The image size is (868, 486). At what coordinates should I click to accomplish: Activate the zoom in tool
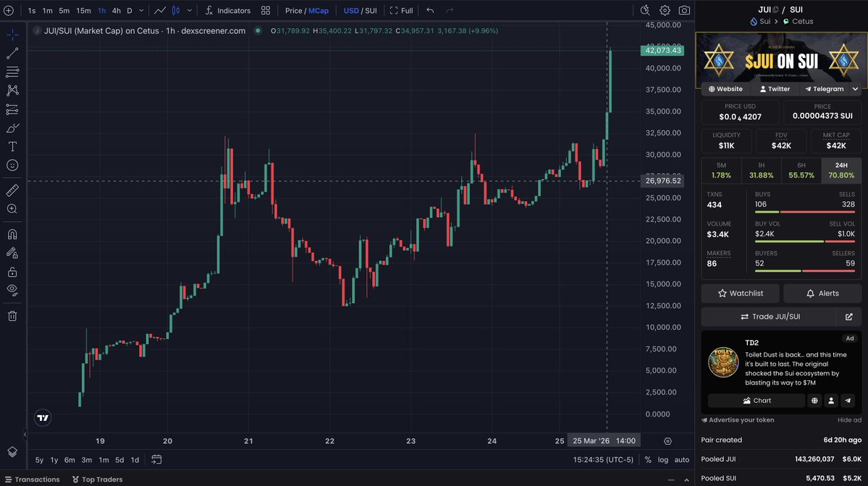(x=12, y=209)
